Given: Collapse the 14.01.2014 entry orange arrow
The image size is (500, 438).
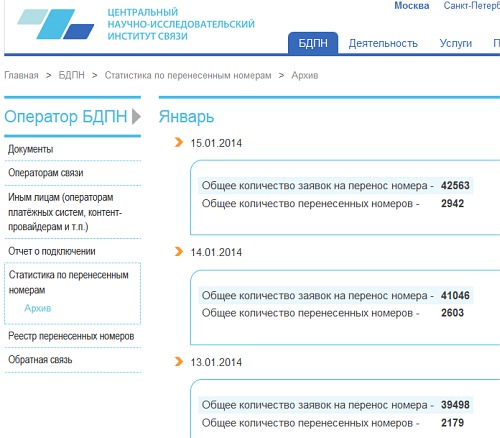Looking at the screenshot, I should [179, 251].
